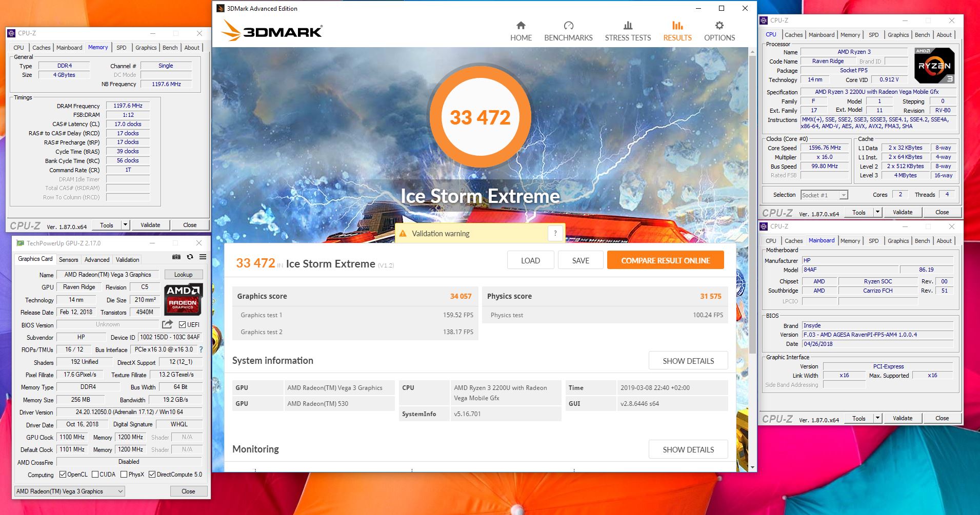Switch to Bench tab in CPU-Z CPU window
The width and height of the screenshot is (980, 515).
[922, 35]
